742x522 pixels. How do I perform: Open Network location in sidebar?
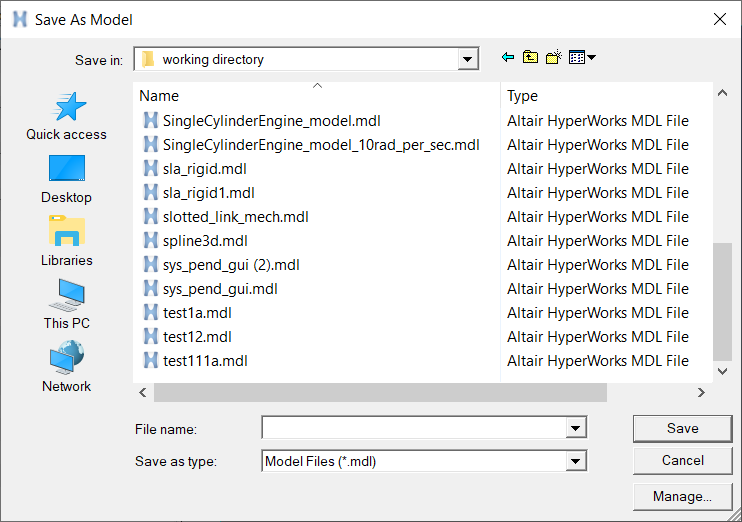[66, 359]
